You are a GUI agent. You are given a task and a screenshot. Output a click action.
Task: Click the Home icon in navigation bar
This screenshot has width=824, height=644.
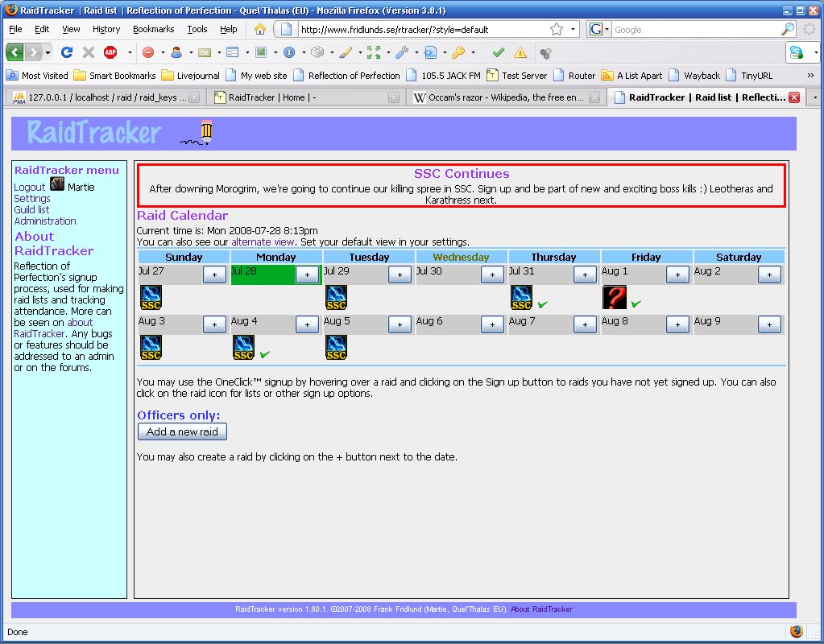pos(260,29)
